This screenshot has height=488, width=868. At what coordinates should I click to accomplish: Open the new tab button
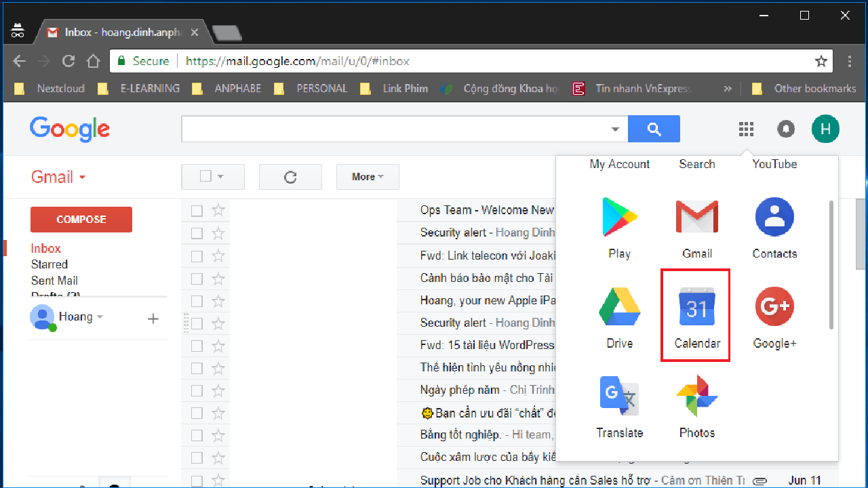click(x=226, y=33)
